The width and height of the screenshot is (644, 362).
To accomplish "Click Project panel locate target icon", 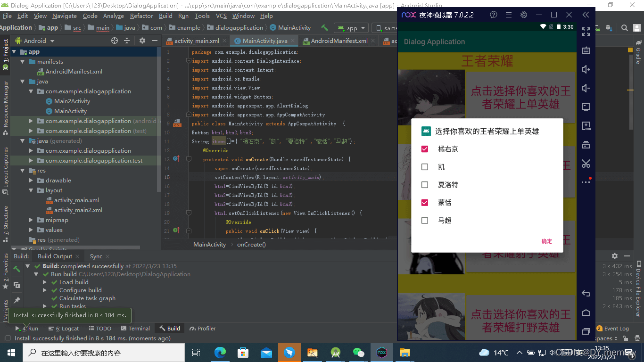I will (x=114, y=41).
